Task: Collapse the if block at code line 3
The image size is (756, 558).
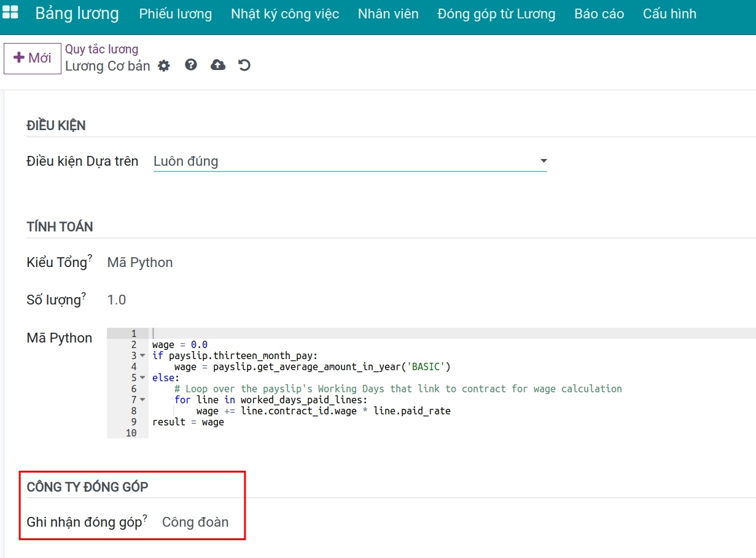Action: tap(142, 356)
